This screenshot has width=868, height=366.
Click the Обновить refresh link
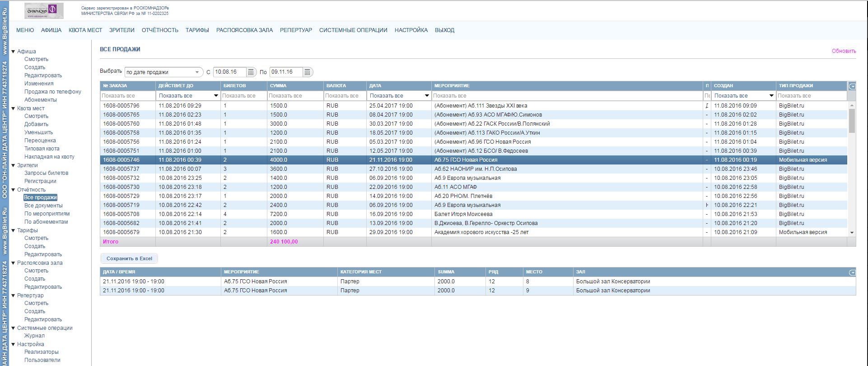(844, 51)
